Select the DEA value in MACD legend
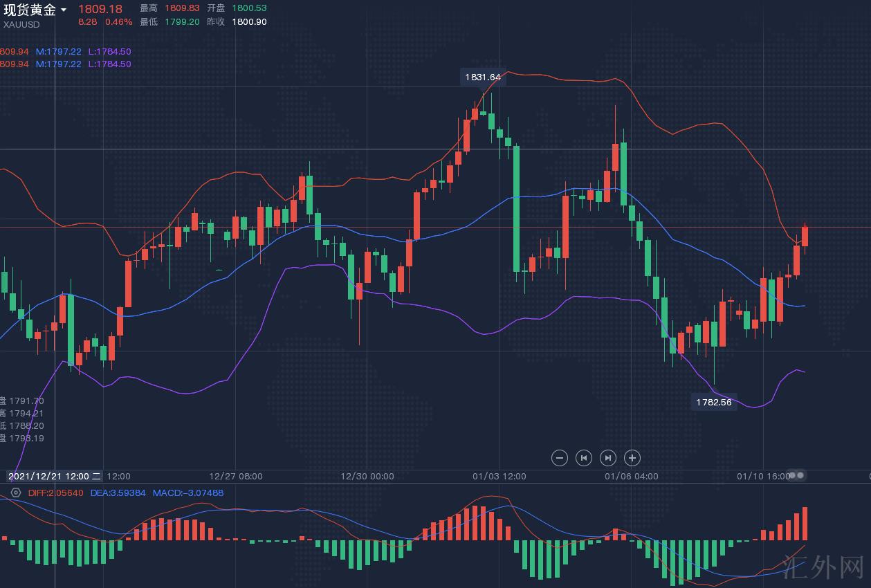871x588 pixels. coord(118,493)
